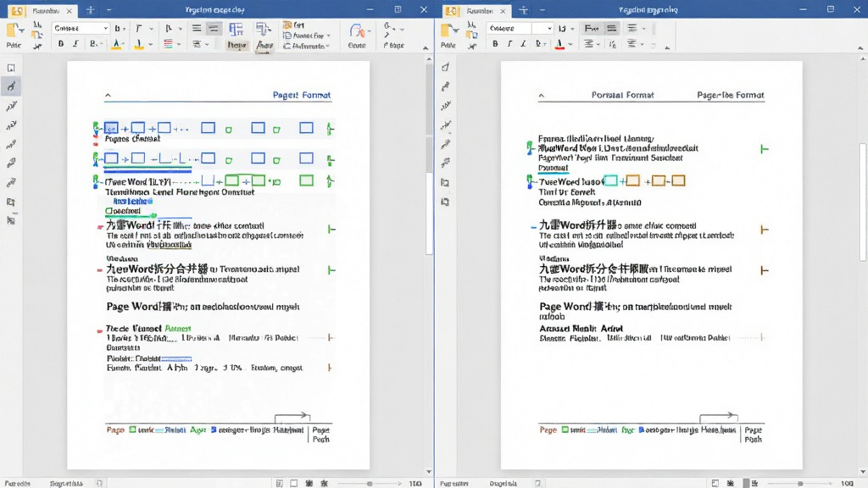Click the 'Ceute' label button in left ribbon
Viewport: 868px width, 488px height.
(x=357, y=46)
